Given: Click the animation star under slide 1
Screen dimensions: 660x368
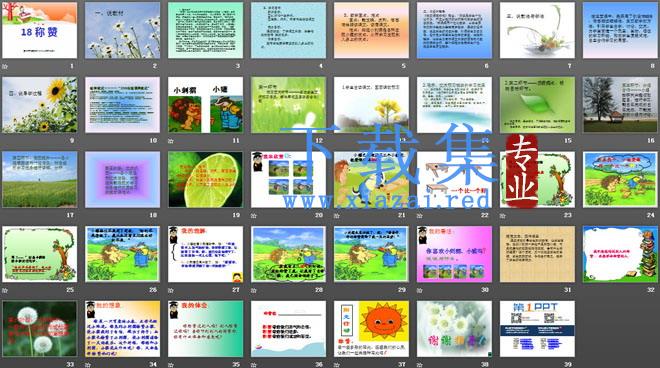Looking at the screenshot, I should (x=5, y=66).
